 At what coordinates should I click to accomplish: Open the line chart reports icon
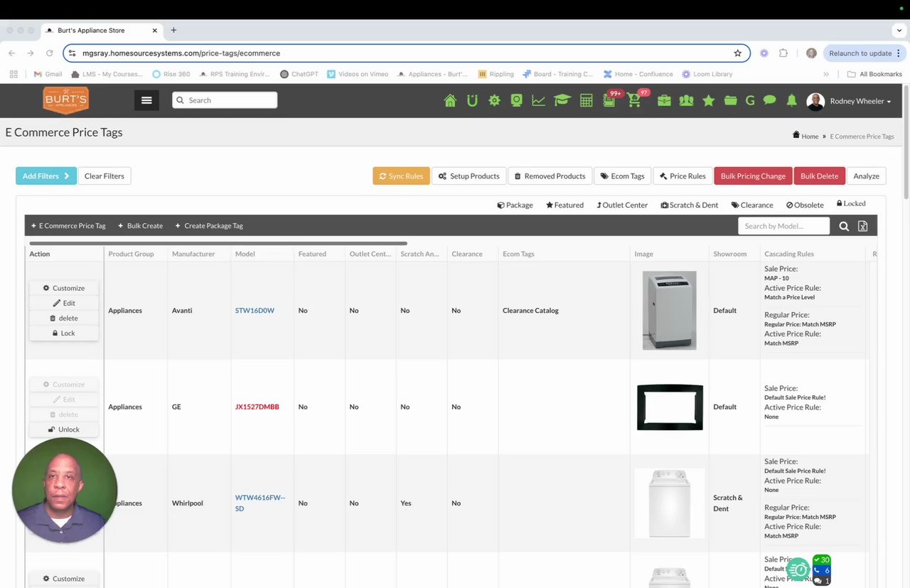click(538, 101)
